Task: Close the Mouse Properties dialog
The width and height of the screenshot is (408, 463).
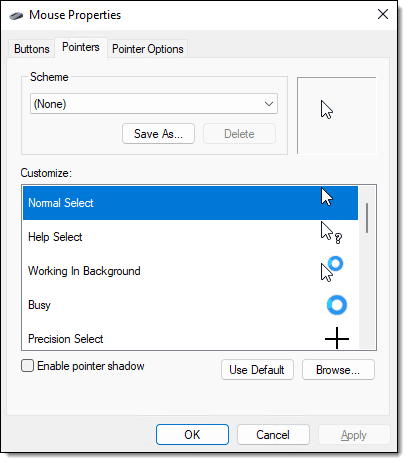Action: tap(383, 14)
